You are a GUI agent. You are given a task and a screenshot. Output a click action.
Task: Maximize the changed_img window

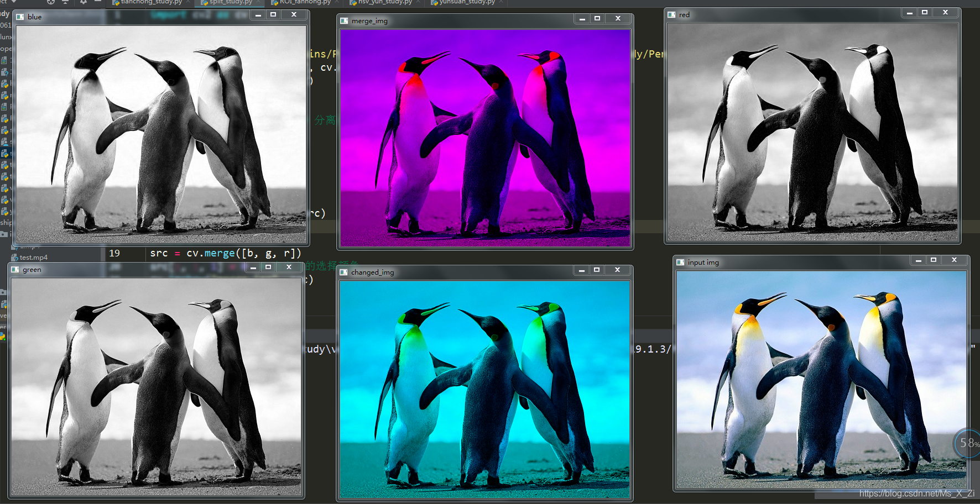tap(597, 270)
